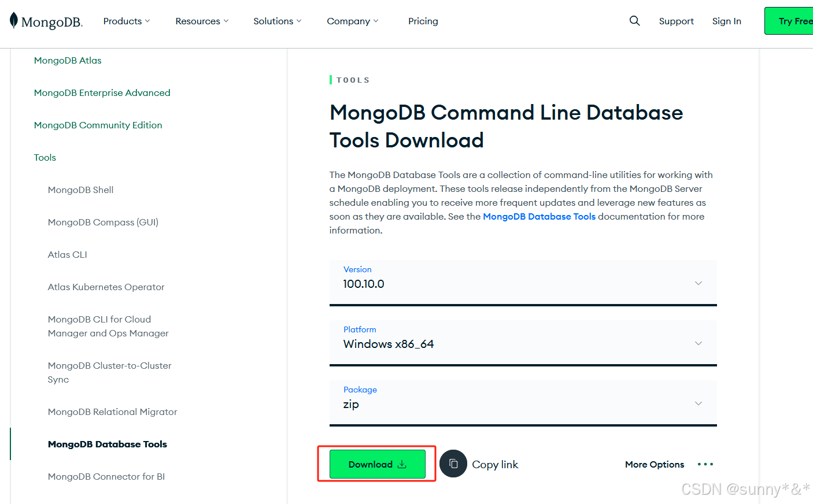Select Atlas Kubernetes Operator in sidebar

click(106, 287)
